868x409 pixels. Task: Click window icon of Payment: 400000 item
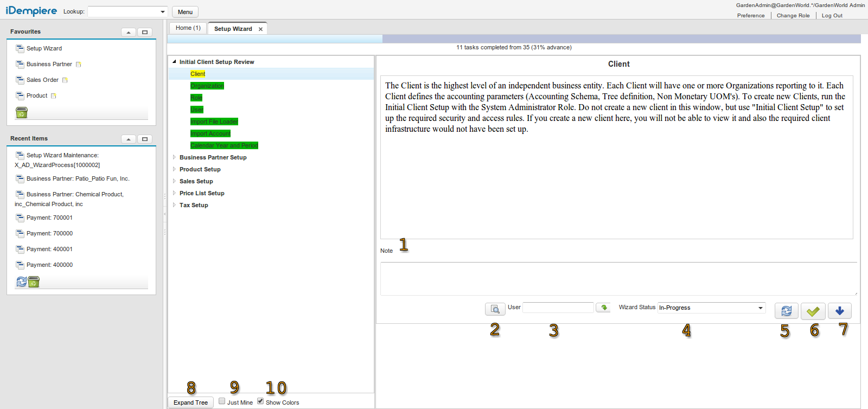20,265
